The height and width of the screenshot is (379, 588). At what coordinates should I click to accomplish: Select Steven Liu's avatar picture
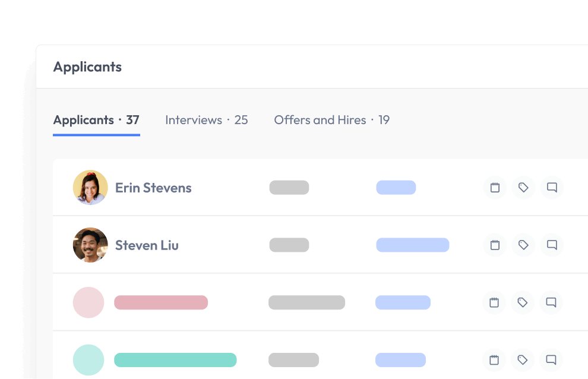pos(90,245)
